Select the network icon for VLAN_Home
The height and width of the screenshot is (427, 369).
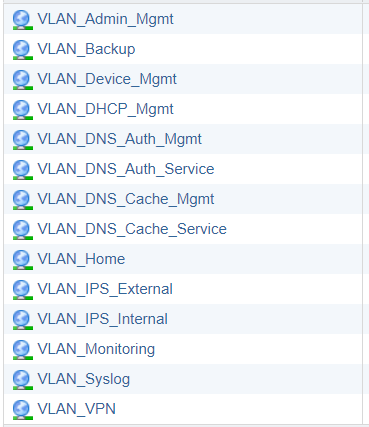tap(22, 260)
